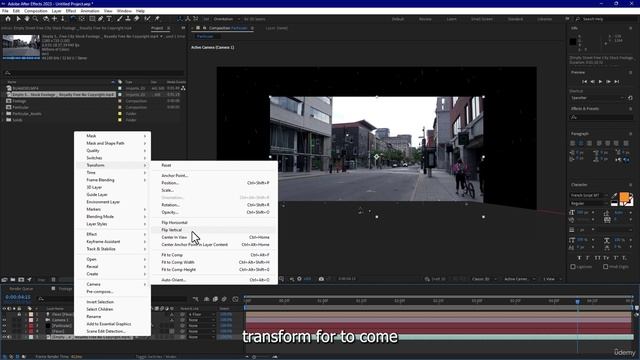
Task: Switch to the Render Queue tab
Action: coord(22,289)
